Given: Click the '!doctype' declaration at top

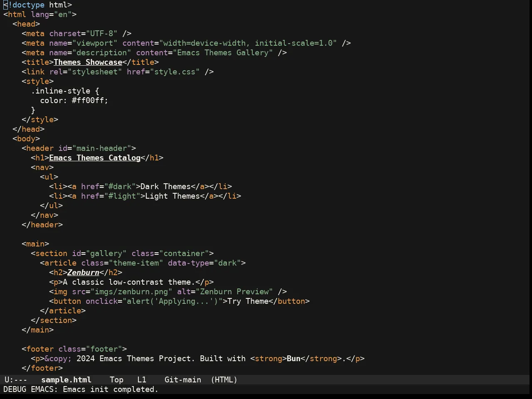Looking at the screenshot, I should point(26,5).
